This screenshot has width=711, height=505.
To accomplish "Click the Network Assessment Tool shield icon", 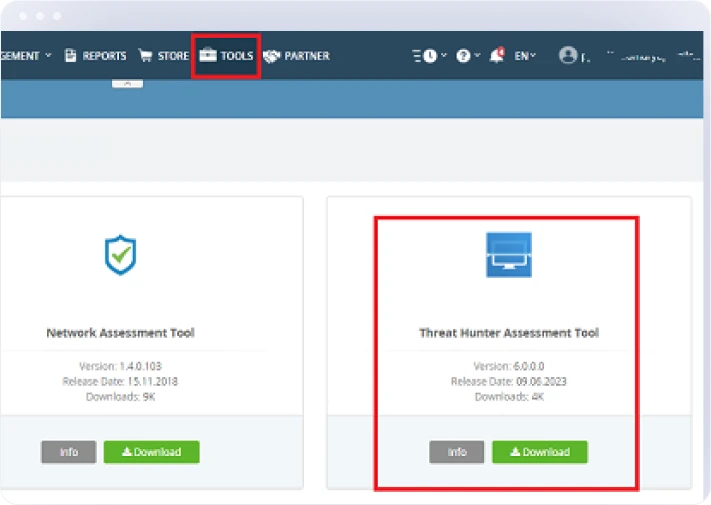I will 120,256.
